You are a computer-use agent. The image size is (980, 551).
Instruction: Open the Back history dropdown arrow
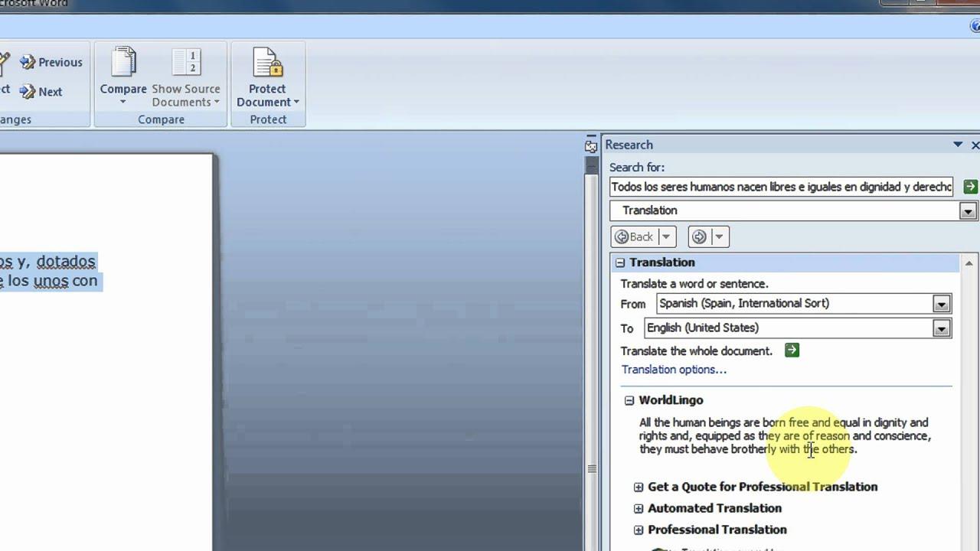(665, 237)
